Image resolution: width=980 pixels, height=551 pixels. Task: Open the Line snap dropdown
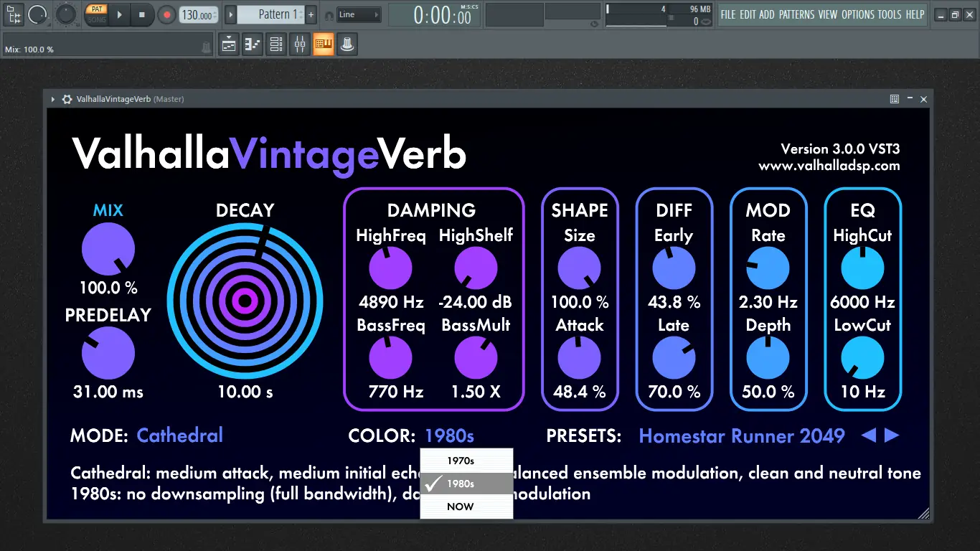point(359,14)
